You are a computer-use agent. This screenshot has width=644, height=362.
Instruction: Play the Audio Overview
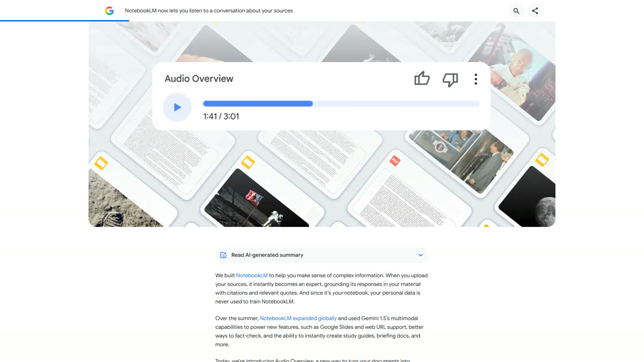(x=177, y=107)
